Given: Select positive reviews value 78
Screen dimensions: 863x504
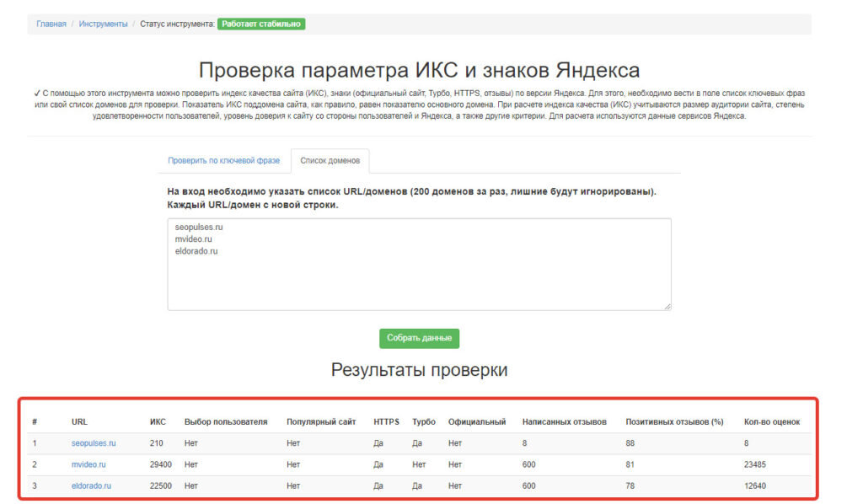Looking at the screenshot, I should pyautogui.click(x=630, y=485).
